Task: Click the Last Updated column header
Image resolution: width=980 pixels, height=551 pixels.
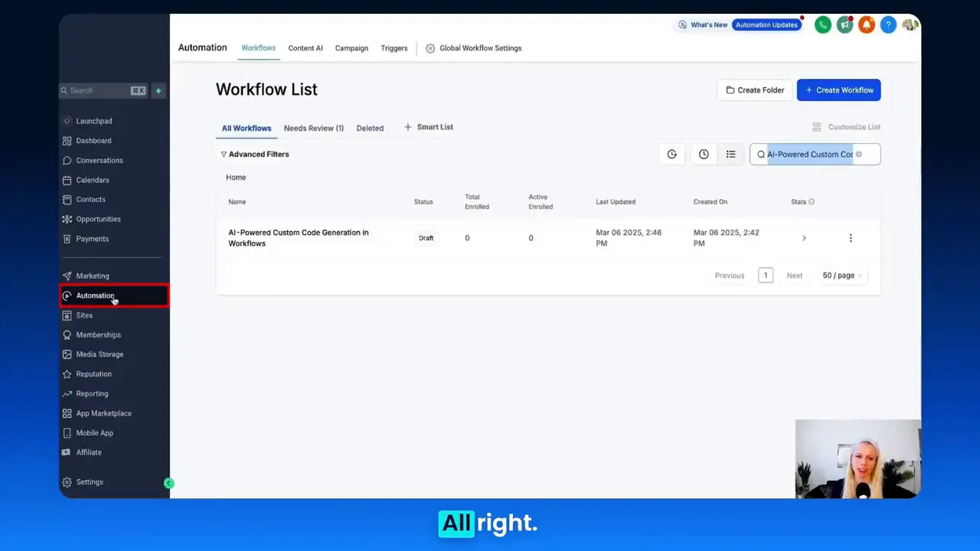Action: point(616,202)
